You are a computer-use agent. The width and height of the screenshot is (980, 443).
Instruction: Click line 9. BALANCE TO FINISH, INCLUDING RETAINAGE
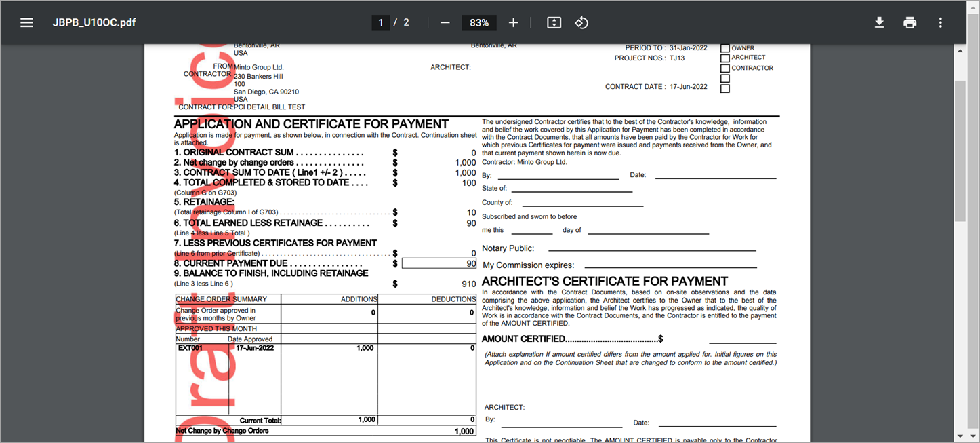click(271, 273)
